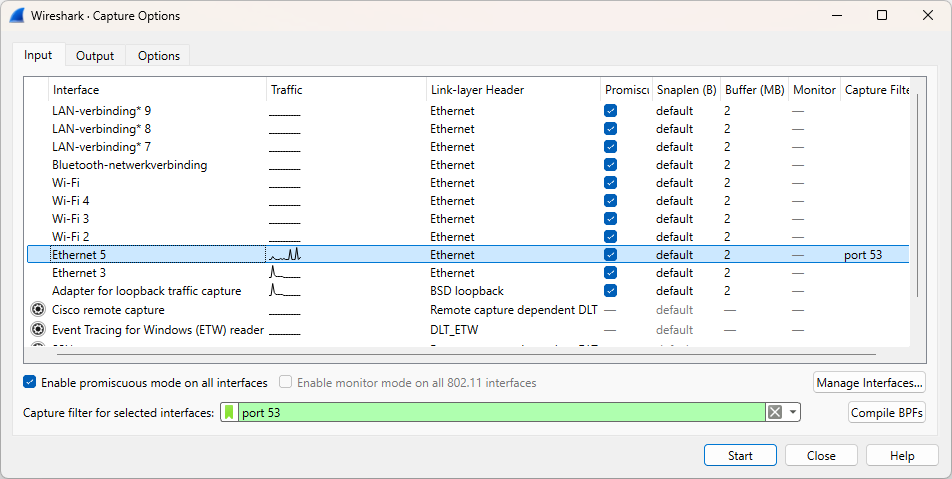952x479 pixels.
Task: Click the Wireshark shark fin title icon
Action: (x=16, y=16)
